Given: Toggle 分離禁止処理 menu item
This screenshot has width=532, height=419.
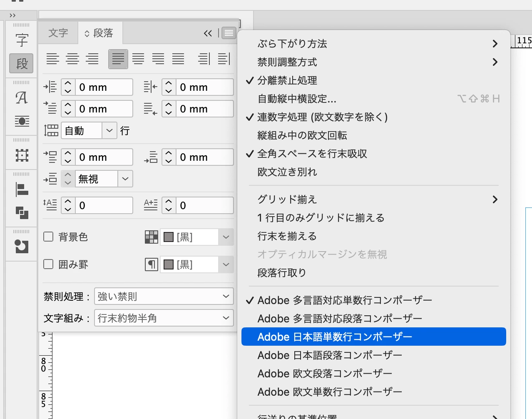Looking at the screenshot, I should click(x=374, y=80).
